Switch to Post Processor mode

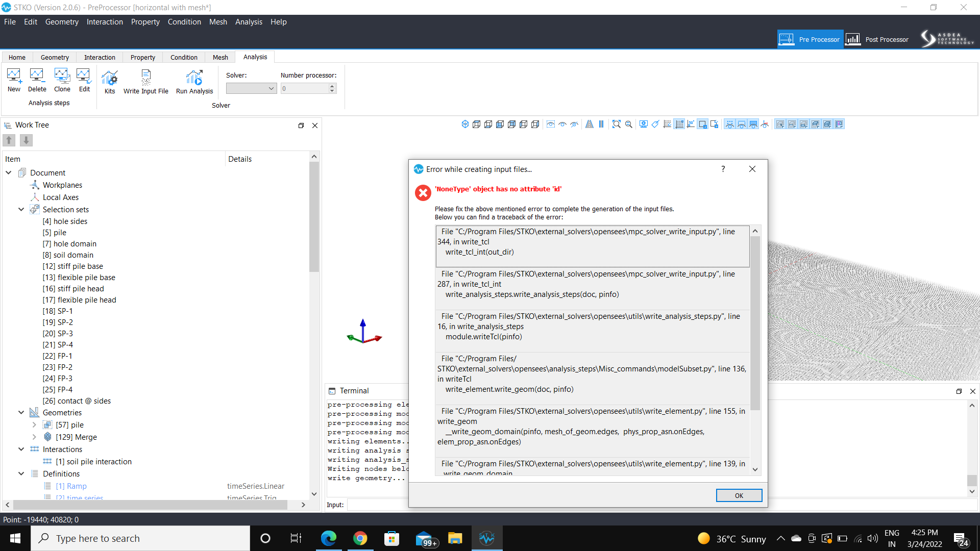click(877, 39)
